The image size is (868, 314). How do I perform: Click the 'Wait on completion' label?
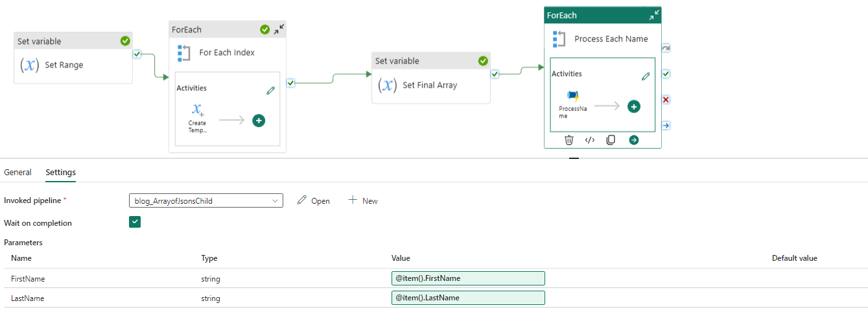click(x=38, y=223)
